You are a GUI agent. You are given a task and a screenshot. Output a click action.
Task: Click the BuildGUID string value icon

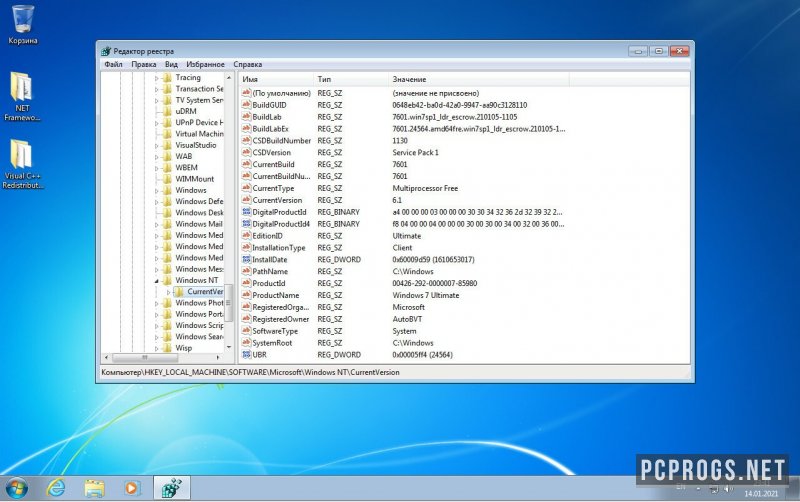click(x=246, y=105)
